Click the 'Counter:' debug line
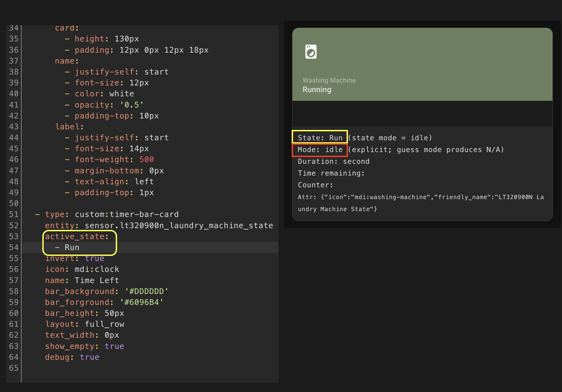The image size is (562, 392). 315,185
